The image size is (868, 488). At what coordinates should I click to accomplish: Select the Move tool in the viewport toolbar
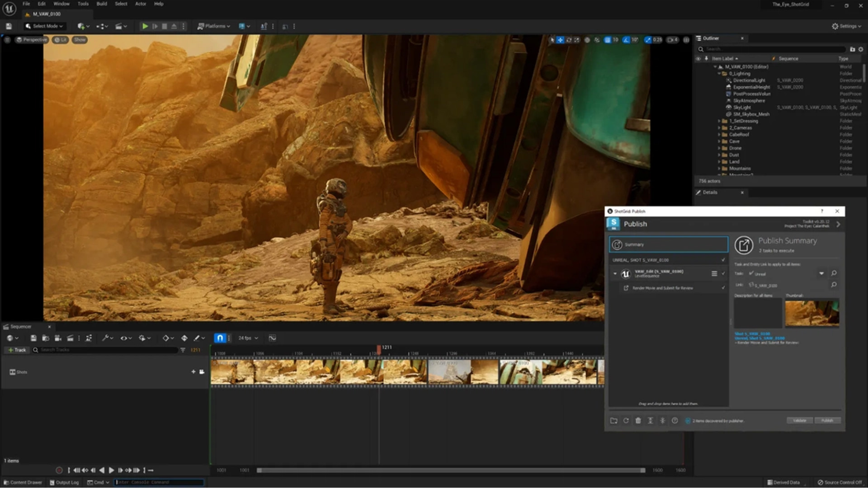(560, 40)
